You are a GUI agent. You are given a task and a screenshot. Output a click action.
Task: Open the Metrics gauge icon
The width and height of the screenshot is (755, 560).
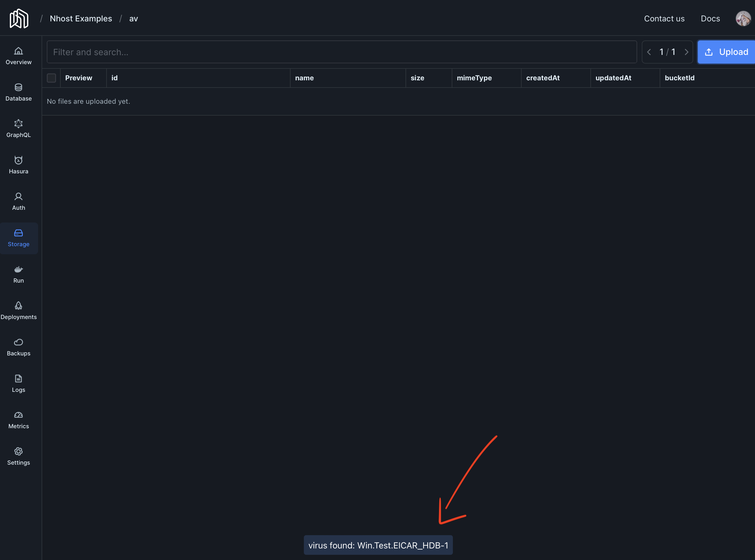coord(18,415)
